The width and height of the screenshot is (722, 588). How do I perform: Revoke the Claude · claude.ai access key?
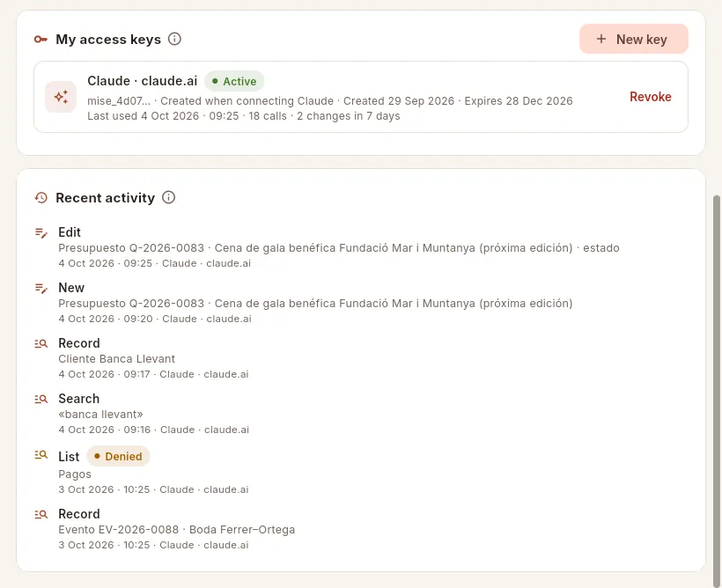(650, 97)
